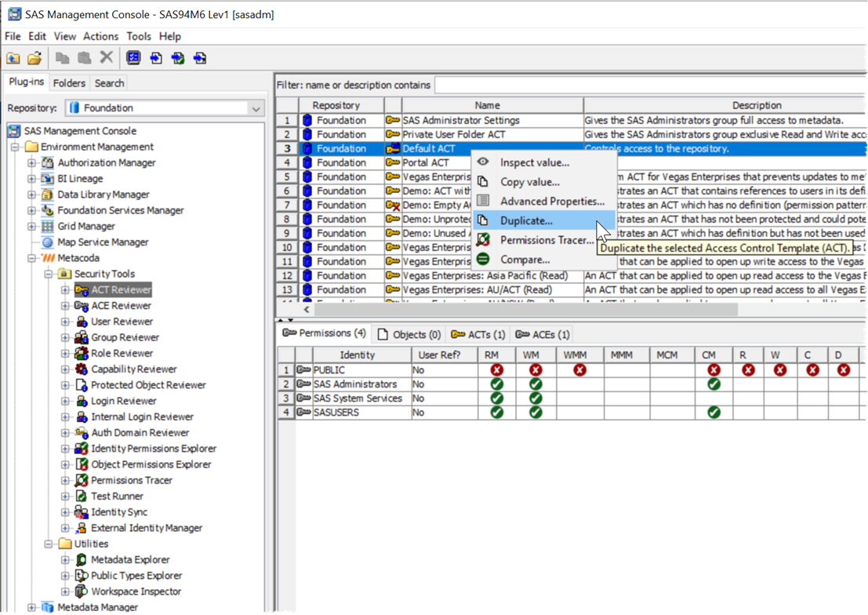The height and width of the screenshot is (615, 868).
Task: Choose Copy value... in context menu
Action: click(x=544, y=182)
